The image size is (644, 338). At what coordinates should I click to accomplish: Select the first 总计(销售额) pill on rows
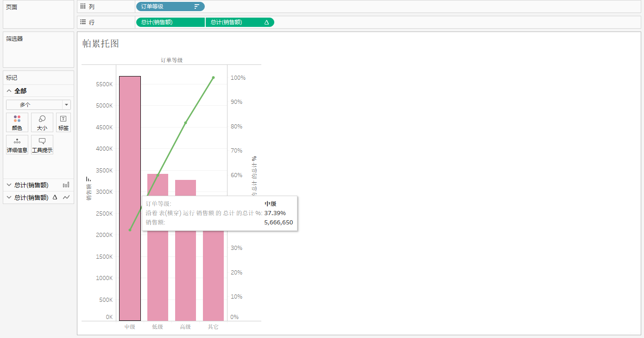point(170,22)
